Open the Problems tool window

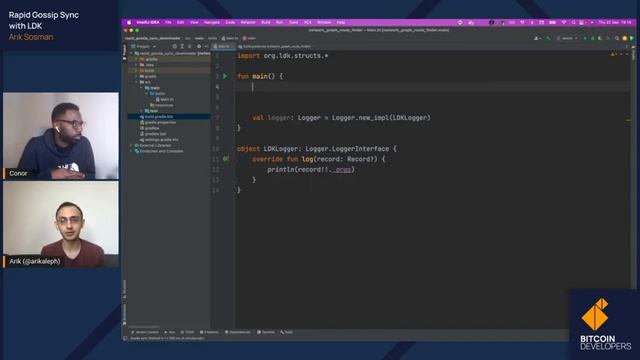coord(209,332)
